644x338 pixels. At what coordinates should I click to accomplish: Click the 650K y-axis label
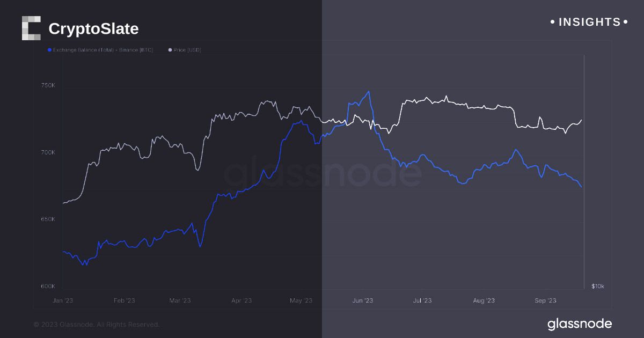48,219
